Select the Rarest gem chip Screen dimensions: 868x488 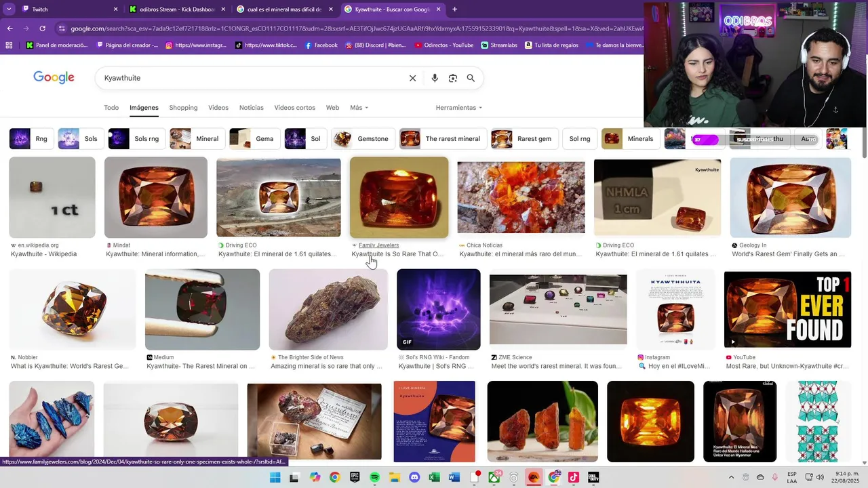pos(524,139)
